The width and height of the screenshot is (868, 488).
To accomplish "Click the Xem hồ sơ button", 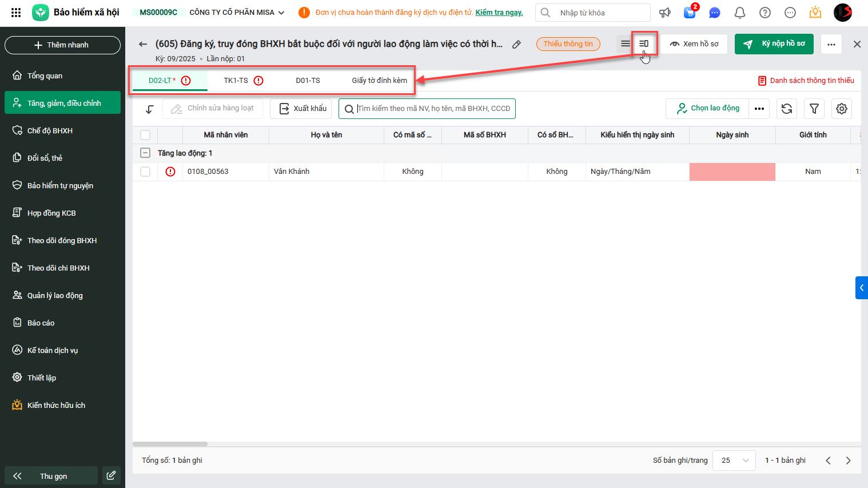I will coord(694,44).
